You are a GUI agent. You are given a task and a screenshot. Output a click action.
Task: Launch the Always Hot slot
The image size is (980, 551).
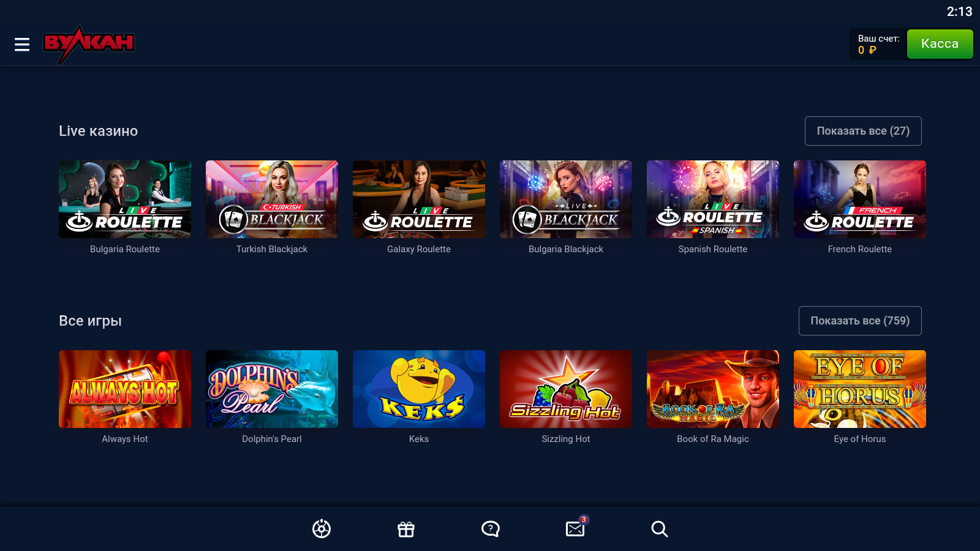pyautogui.click(x=125, y=389)
